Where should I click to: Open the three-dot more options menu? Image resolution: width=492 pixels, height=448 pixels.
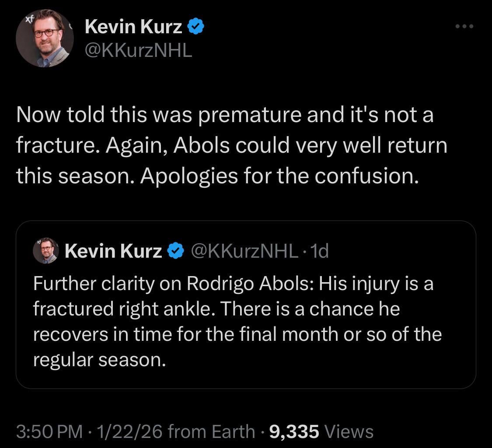click(464, 26)
